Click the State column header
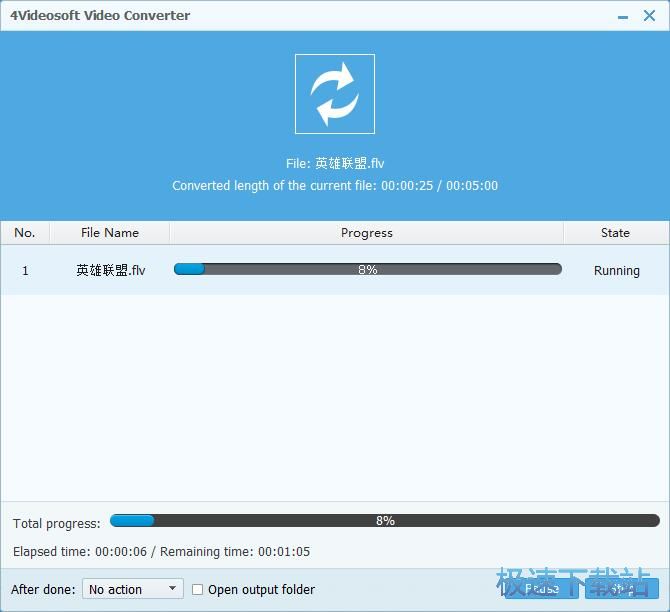Image resolution: width=670 pixels, height=612 pixels. [615, 233]
